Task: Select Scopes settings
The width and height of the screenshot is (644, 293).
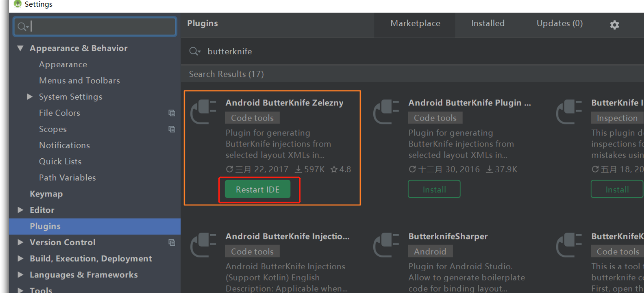Action: 53,129
